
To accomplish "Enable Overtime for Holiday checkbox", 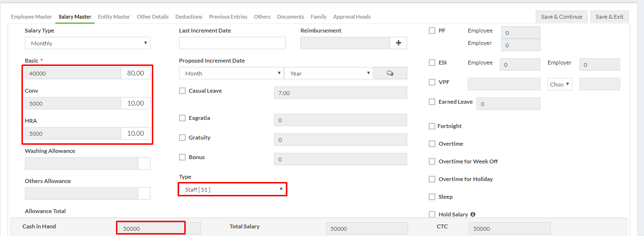I will (432, 179).
